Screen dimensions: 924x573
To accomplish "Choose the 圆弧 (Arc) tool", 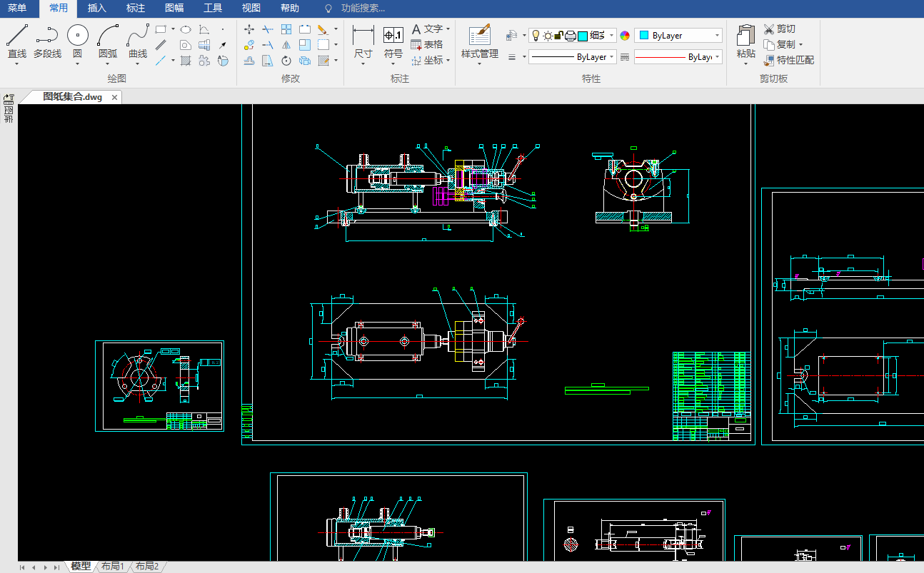I will point(108,36).
